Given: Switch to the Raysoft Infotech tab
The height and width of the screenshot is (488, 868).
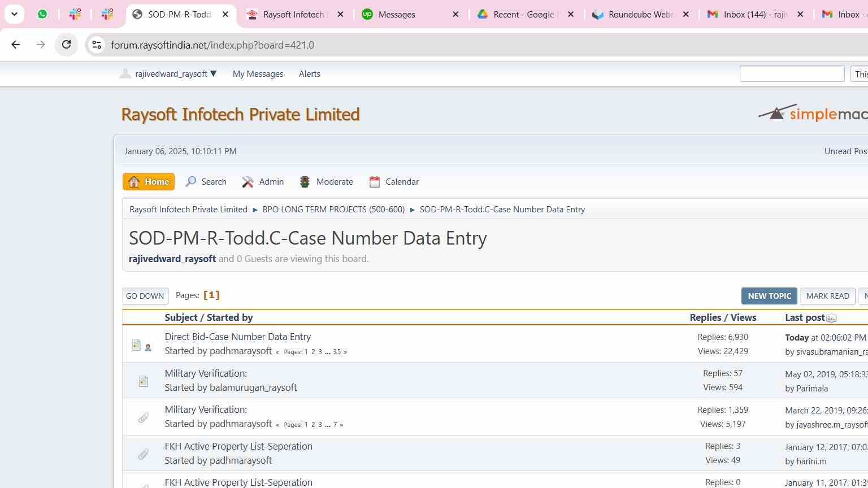Looking at the screenshot, I should click(295, 14).
